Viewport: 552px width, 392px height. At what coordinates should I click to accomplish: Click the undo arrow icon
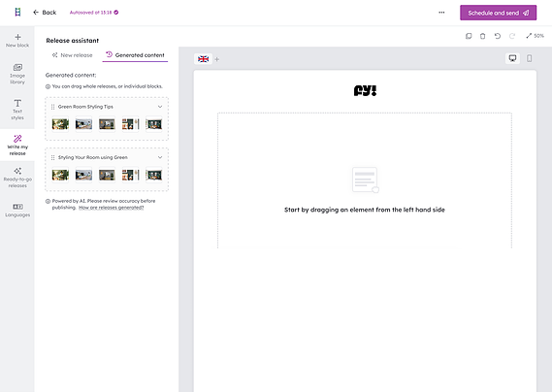pos(497,36)
